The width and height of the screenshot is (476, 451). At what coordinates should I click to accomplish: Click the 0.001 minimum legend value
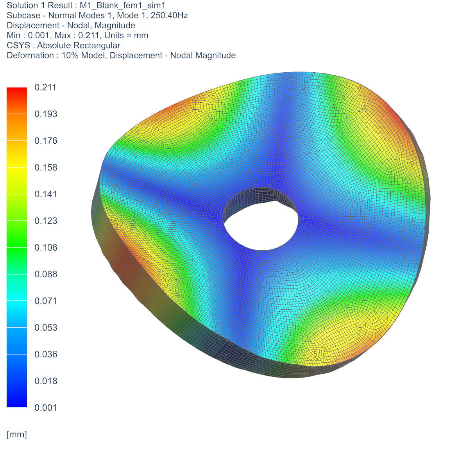pyautogui.click(x=45, y=408)
